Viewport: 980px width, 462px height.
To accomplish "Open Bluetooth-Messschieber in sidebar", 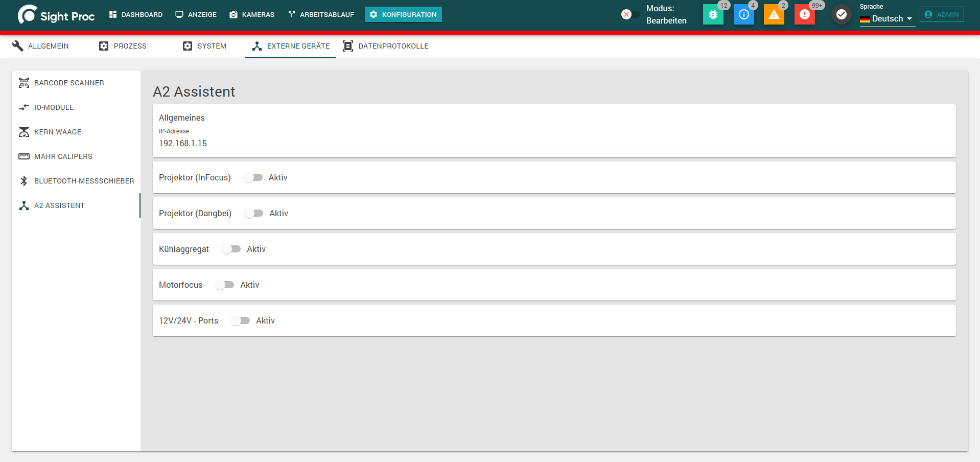I will tap(76, 181).
